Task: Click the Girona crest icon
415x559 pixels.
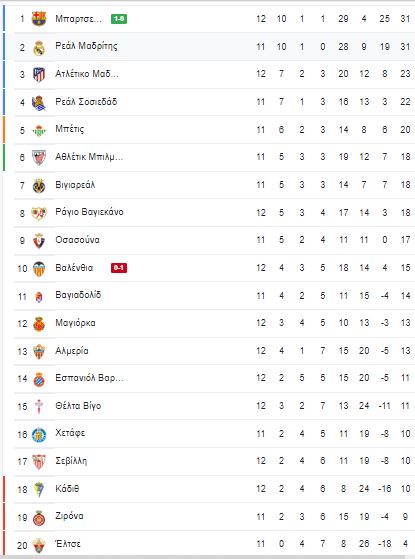Action: (39, 518)
